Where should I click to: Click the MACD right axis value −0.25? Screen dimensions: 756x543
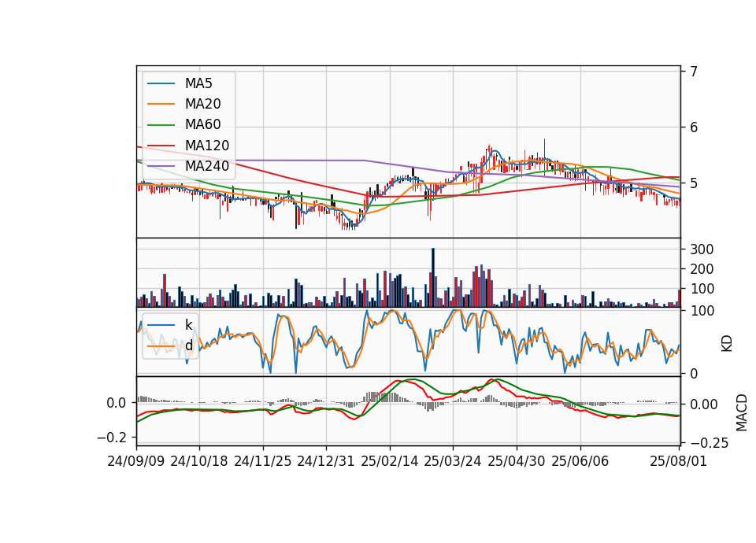[710, 443]
